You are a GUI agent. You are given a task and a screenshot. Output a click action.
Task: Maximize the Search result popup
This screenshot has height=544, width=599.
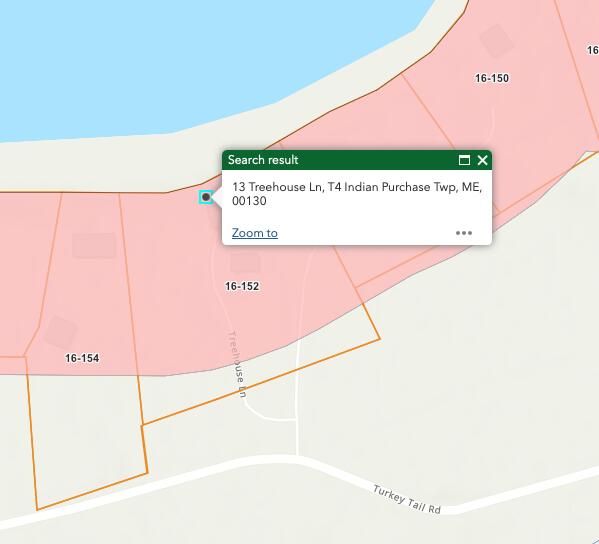(x=464, y=160)
